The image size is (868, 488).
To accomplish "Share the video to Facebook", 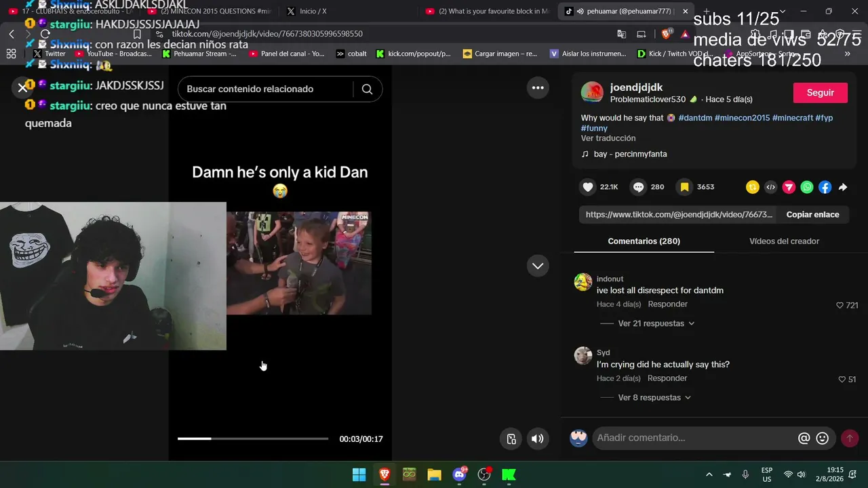I will click(825, 187).
